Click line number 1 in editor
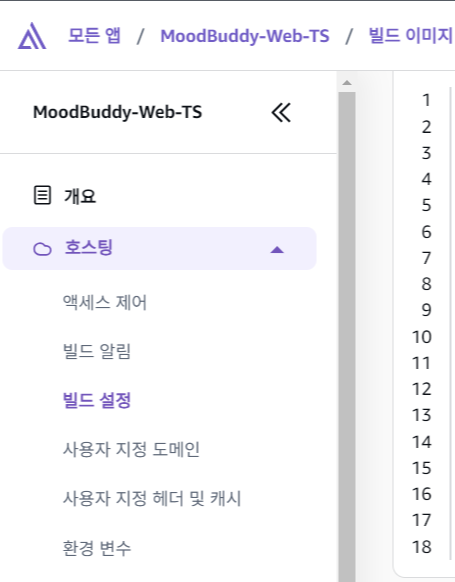Screen dimensions: 455x582 point(426,100)
